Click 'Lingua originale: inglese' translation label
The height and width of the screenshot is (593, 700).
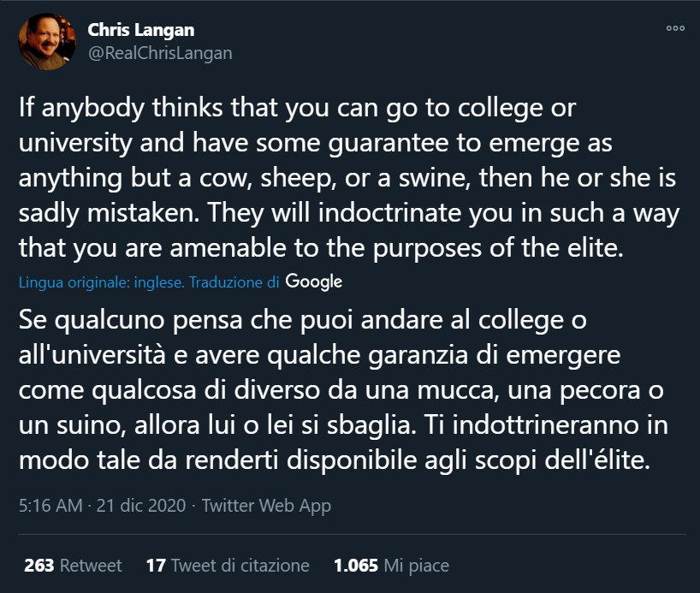[100, 282]
